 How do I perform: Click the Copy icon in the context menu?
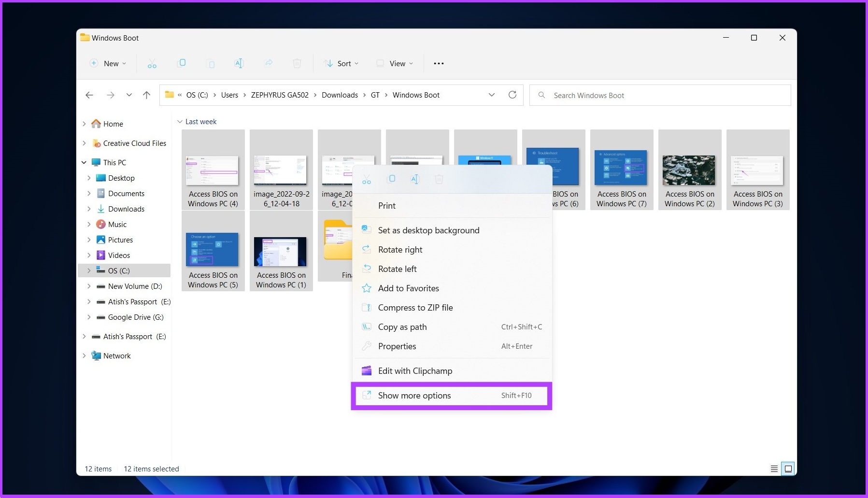[391, 179]
